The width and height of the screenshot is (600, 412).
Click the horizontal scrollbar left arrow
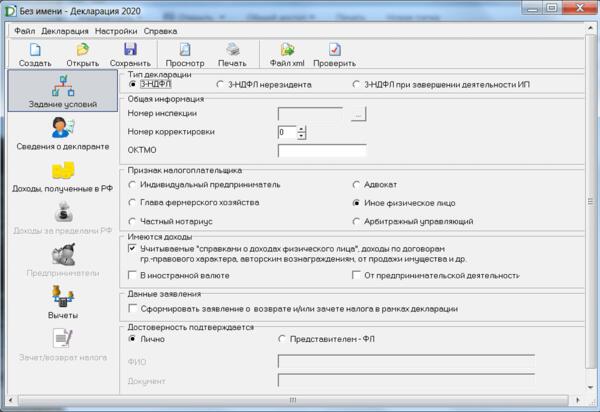point(11,400)
